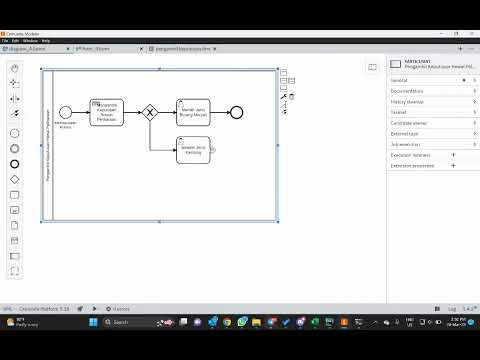Open the File menu

tap(5, 41)
